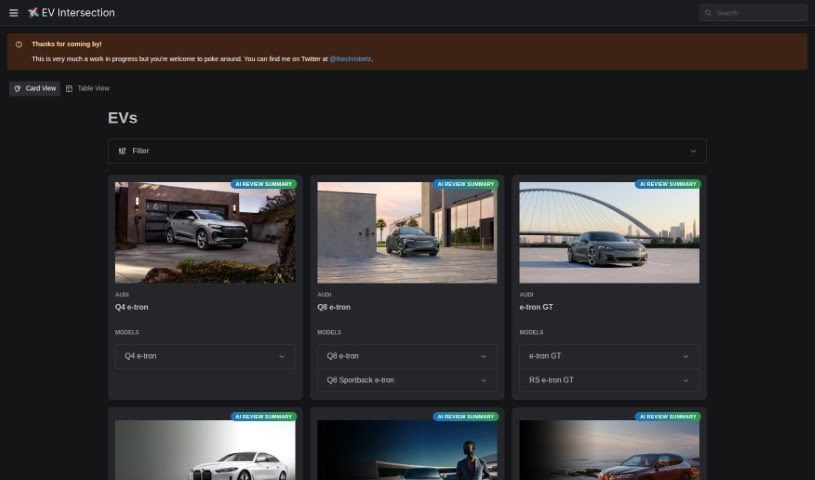815x480 pixels.
Task: Click the Card View icon
Action: click(x=18, y=89)
